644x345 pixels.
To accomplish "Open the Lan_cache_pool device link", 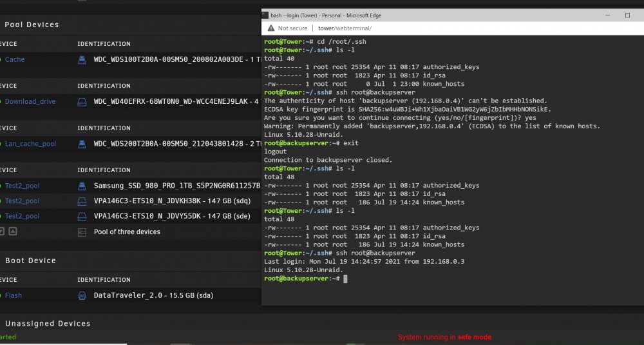I will point(30,144).
